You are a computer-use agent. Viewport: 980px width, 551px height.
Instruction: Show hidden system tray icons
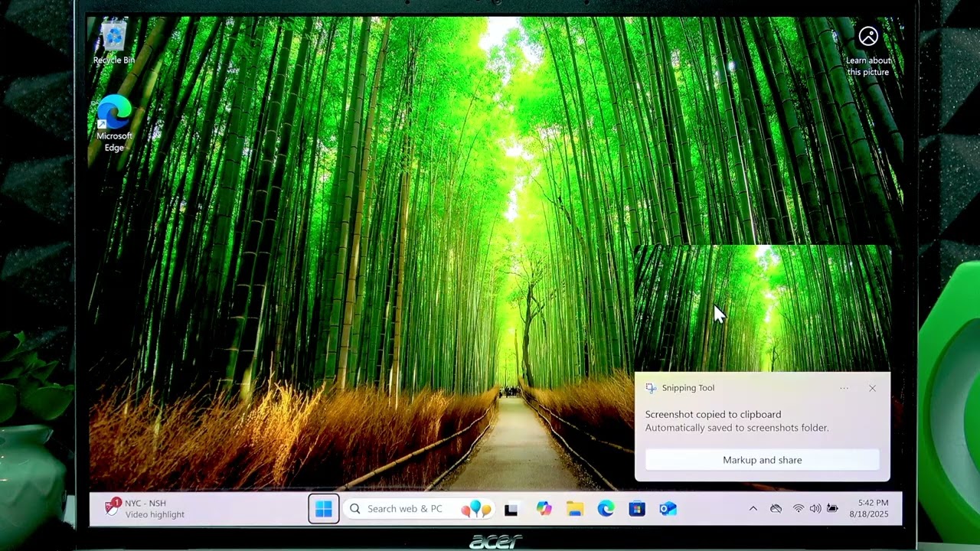(753, 509)
